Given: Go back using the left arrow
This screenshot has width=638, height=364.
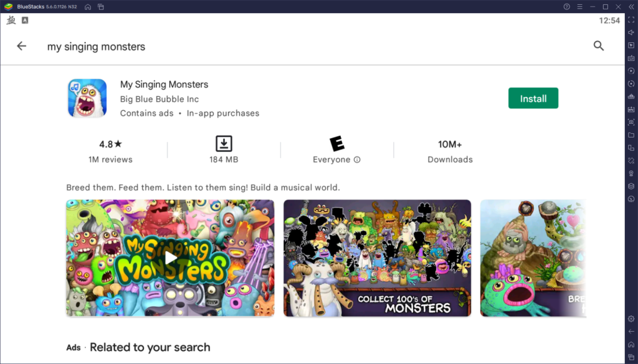Looking at the screenshot, I should click(22, 46).
